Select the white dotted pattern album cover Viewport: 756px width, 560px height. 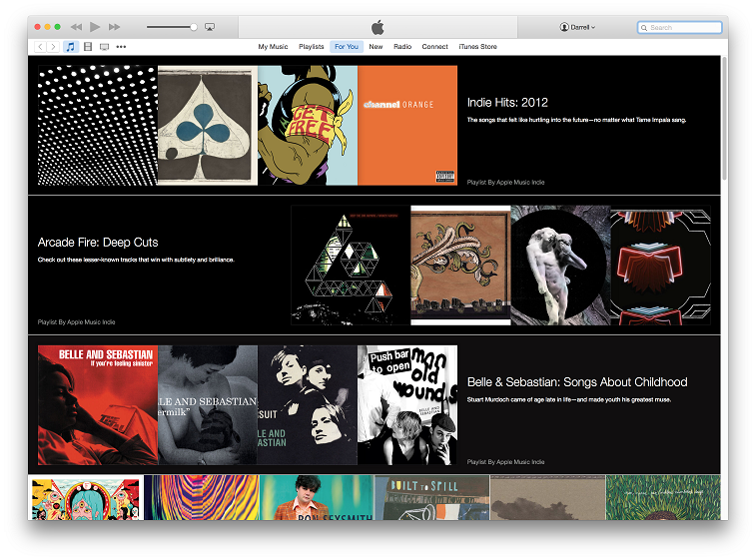pyautogui.click(x=98, y=126)
